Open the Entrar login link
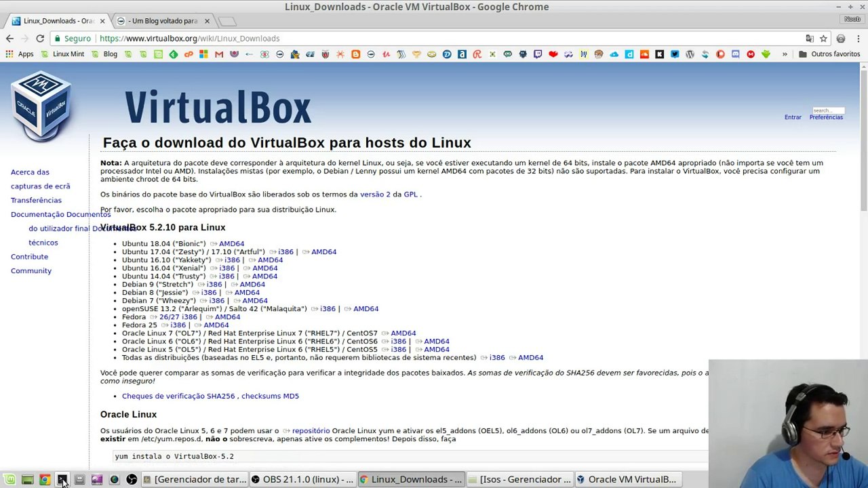868x488 pixels. pyautogui.click(x=793, y=117)
